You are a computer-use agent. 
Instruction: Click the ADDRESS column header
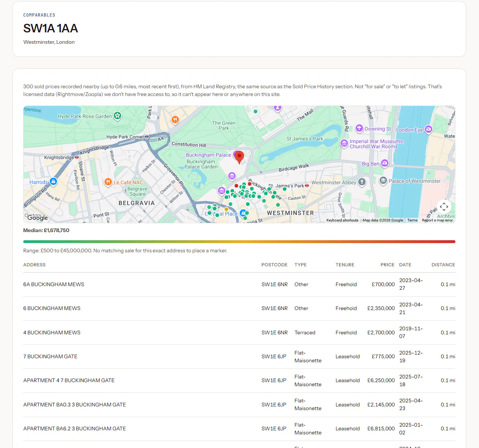pos(34,265)
